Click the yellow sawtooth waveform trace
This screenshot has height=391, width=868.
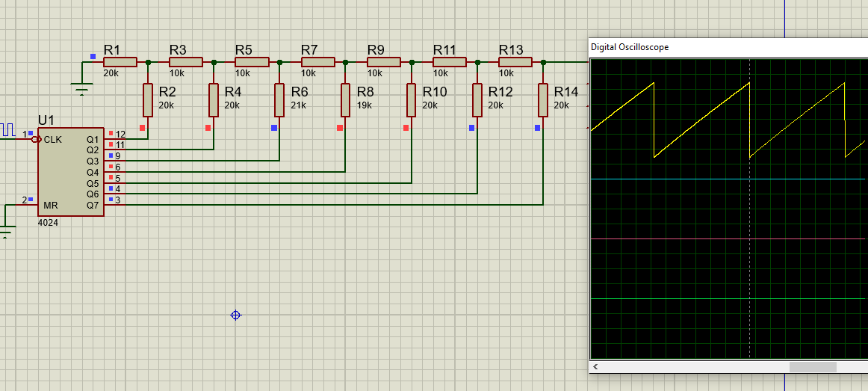tap(702, 119)
